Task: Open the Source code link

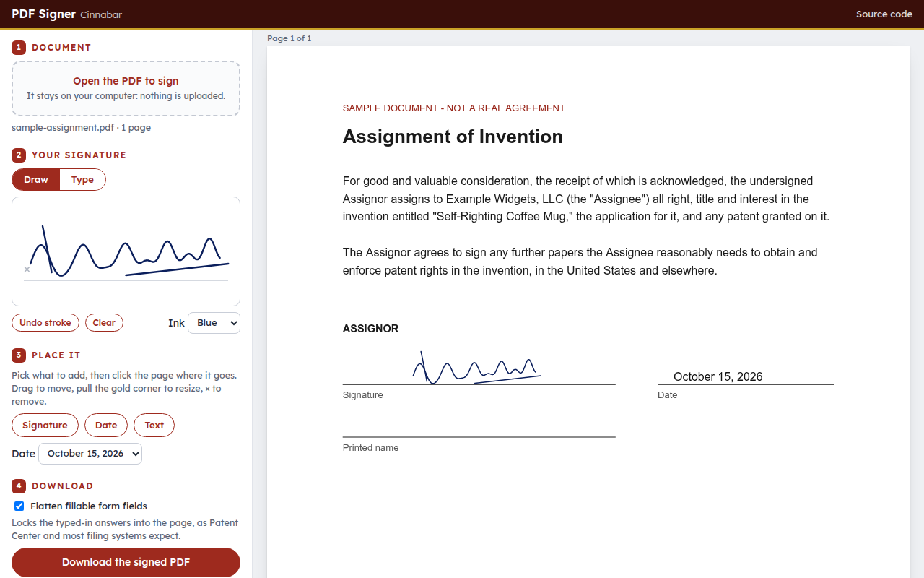Action: [884, 14]
